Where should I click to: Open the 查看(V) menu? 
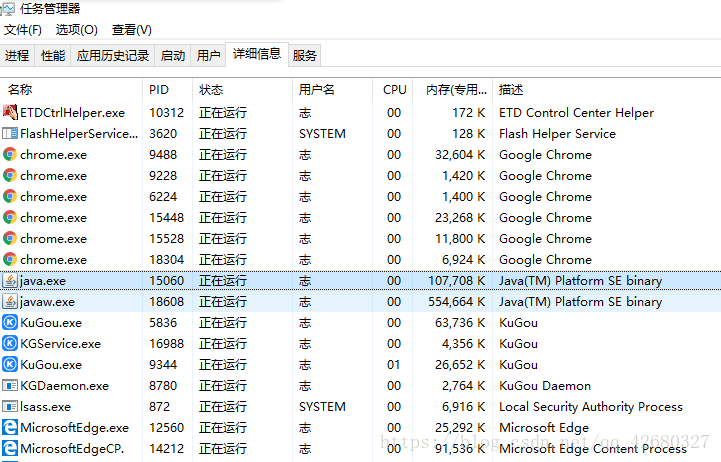coord(132,30)
